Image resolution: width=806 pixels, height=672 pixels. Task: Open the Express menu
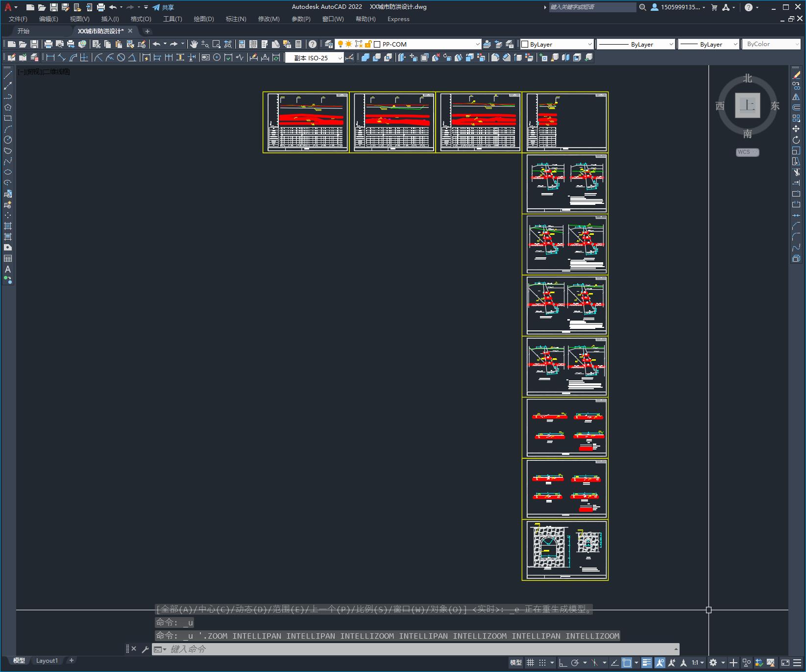(x=398, y=19)
